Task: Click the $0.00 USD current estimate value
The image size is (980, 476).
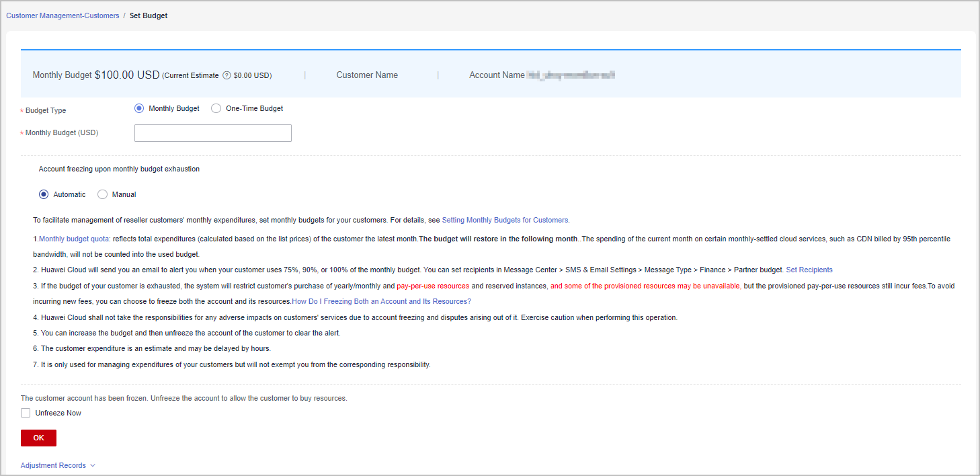Action: pos(252,76)
